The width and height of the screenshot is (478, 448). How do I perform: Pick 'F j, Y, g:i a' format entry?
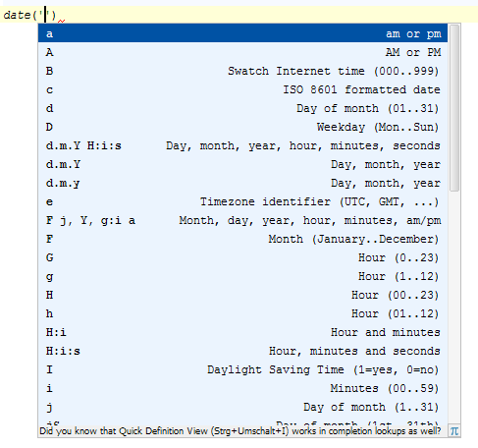pos(242,220)
